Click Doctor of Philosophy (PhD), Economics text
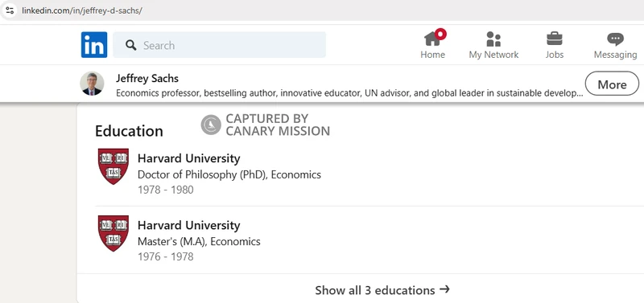This screenshot has width=644, height=303. click(229, 174)
